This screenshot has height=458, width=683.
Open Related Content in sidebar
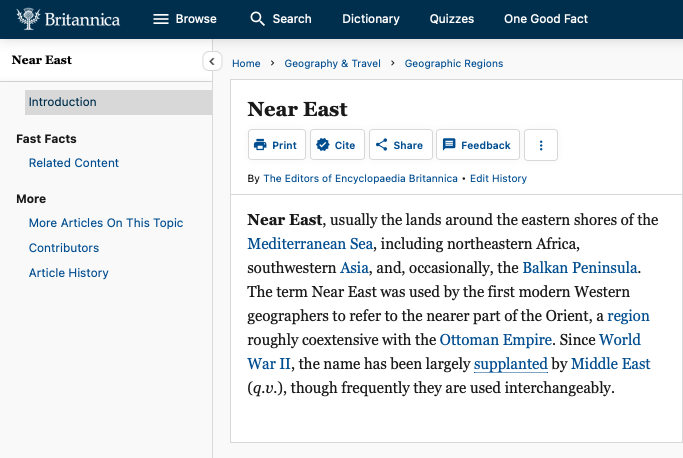[74, 163]
